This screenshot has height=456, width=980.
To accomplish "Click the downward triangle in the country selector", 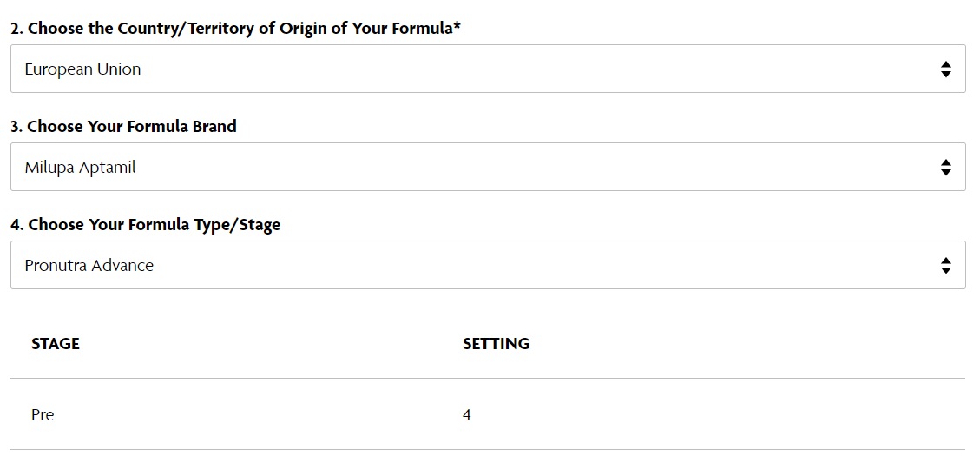I will [945, 75].
